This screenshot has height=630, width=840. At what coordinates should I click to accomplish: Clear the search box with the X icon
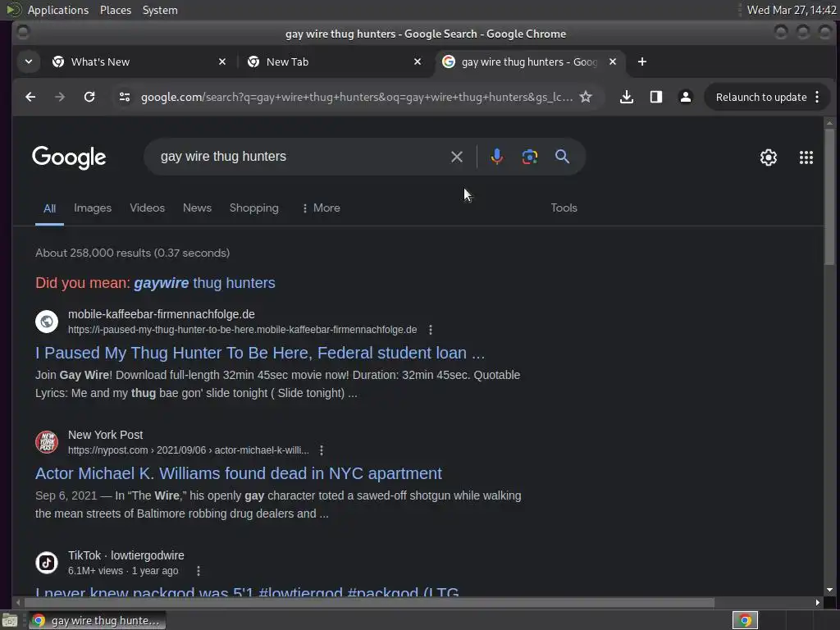[x=456, y=157]
